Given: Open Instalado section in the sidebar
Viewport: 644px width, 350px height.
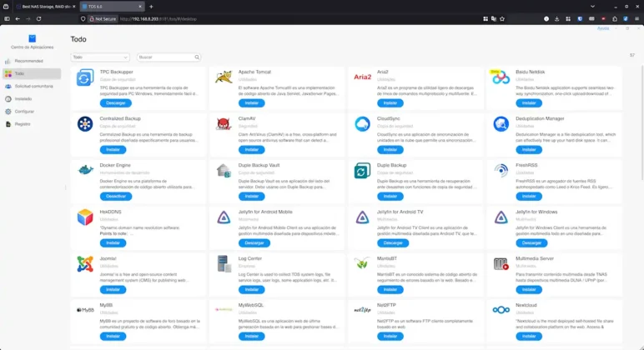Looking at the screenshot, I should click(x=23, y=98).
